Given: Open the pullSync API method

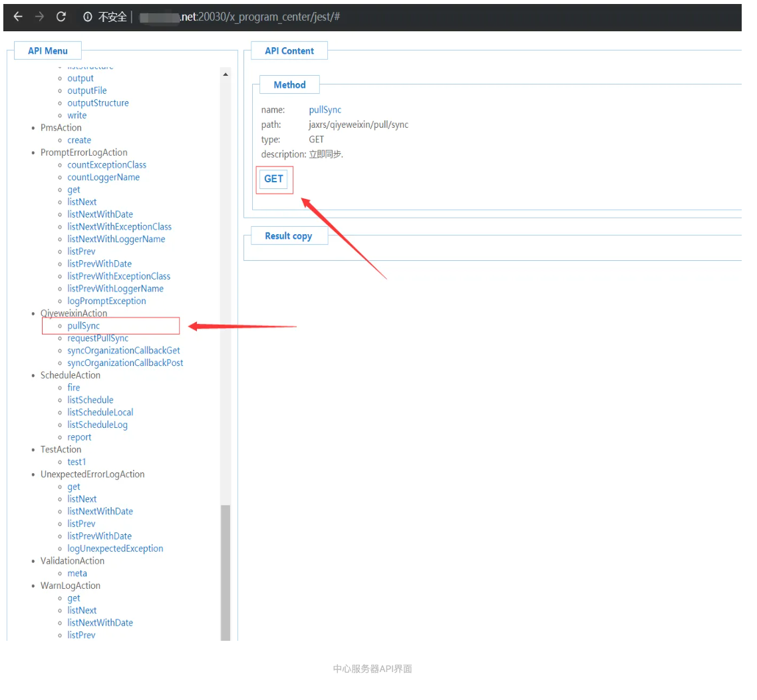Looking at the screenshot, I should [x=83, y=326].
